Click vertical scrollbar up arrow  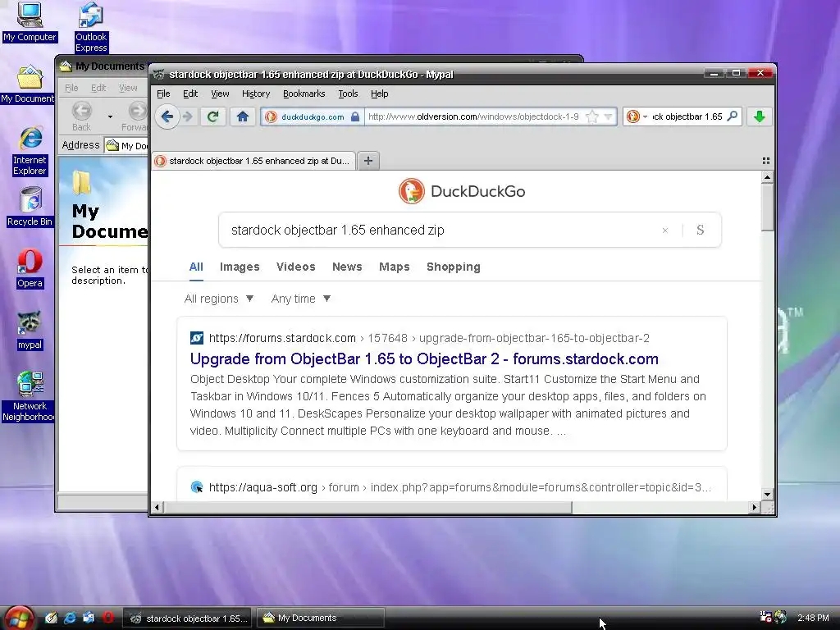pos(767,177)
